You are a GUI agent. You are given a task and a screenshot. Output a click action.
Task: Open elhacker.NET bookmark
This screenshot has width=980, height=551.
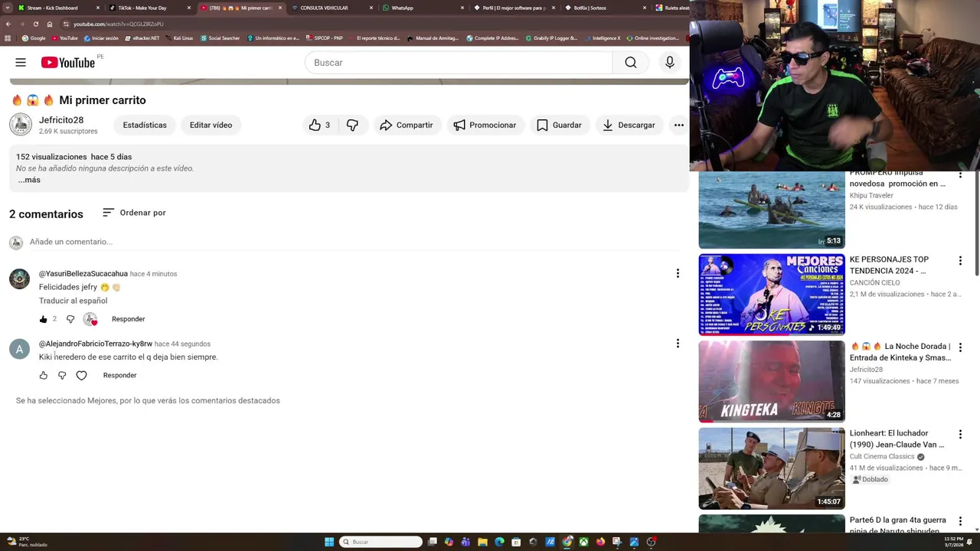click(142, 37)
